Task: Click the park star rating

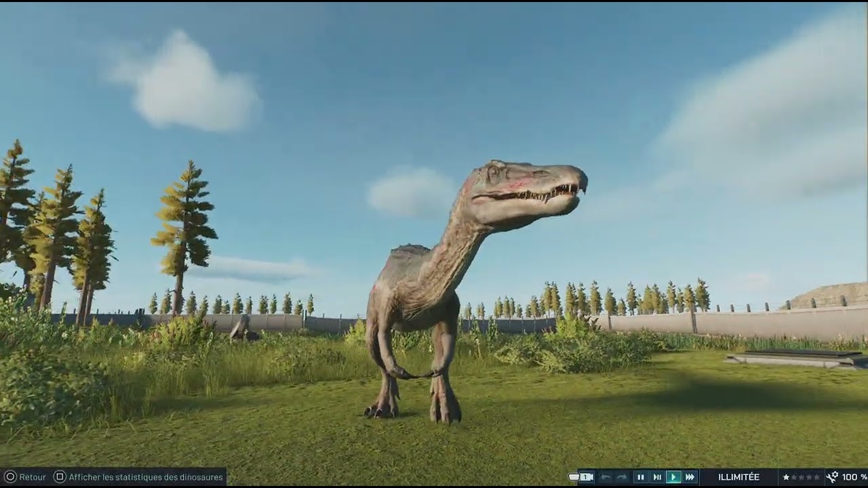Action: [801, 477]
